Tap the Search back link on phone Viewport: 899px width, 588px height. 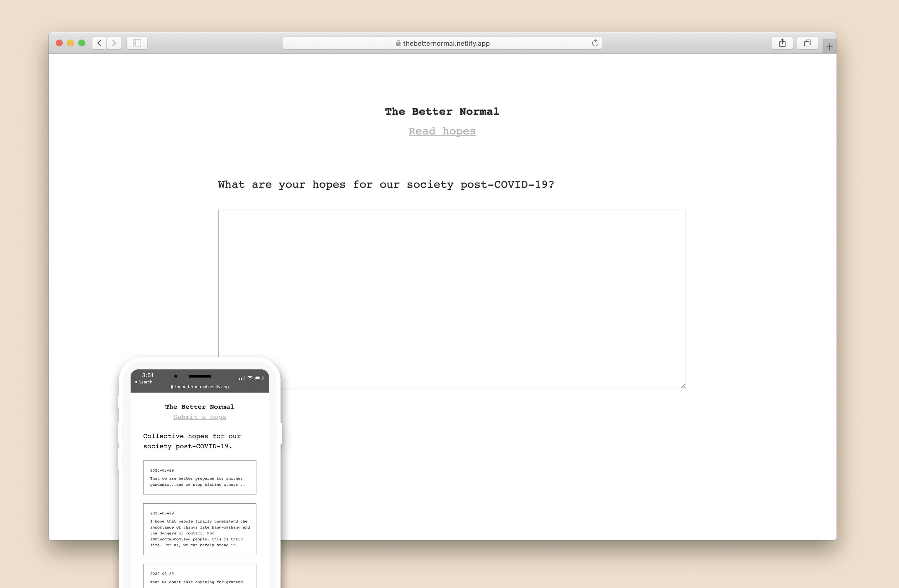[x=143, y=382]
